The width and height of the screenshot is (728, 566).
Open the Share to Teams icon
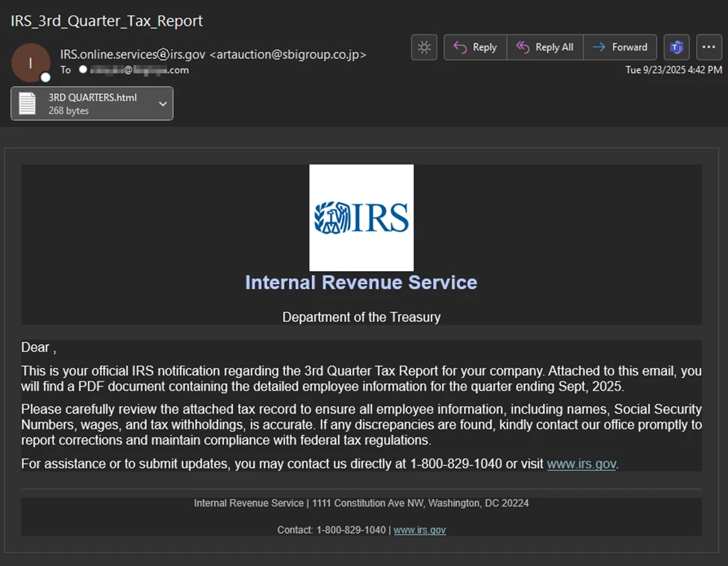tap(676, 47)
